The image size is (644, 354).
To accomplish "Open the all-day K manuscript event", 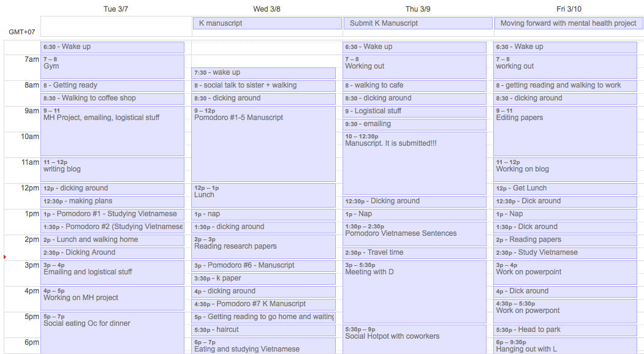I will point(267,23).
